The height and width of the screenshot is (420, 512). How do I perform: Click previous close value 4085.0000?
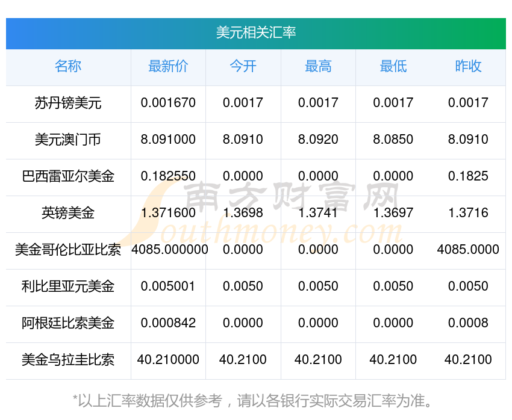(x=468, y=250)
